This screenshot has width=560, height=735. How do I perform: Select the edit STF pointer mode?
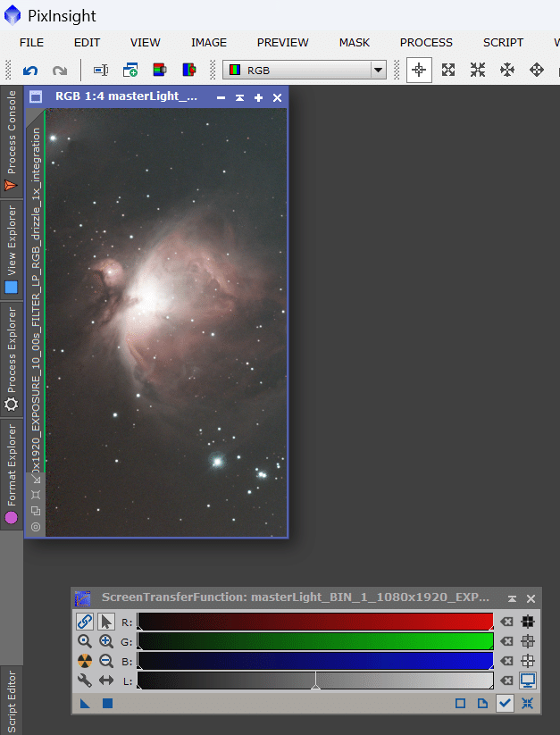click(106, 622)
